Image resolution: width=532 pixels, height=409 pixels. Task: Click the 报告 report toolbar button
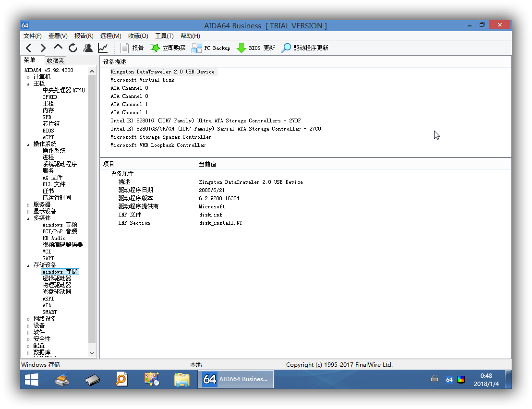(x=132, y=48)
